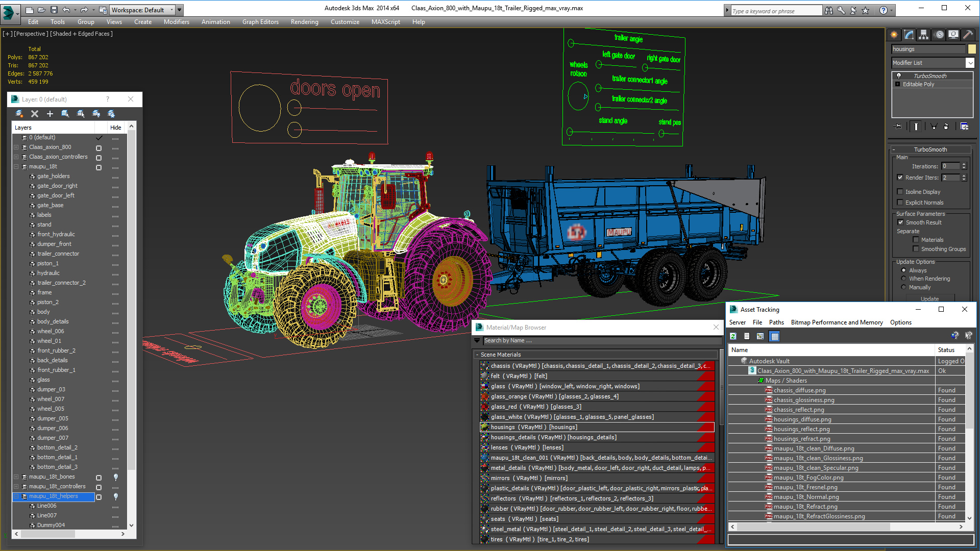Click Add Selected Objects plus icon in Layer dialog
The height and width of the screenshot is (551, 980).
(x=50, y=114)
